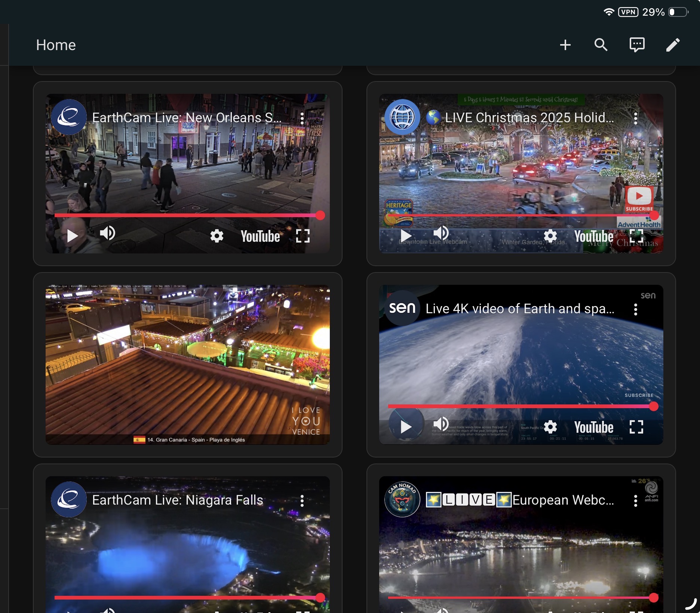
Task: Open YouTube logo on New Orleans video
Action: (x=260, y=236)
